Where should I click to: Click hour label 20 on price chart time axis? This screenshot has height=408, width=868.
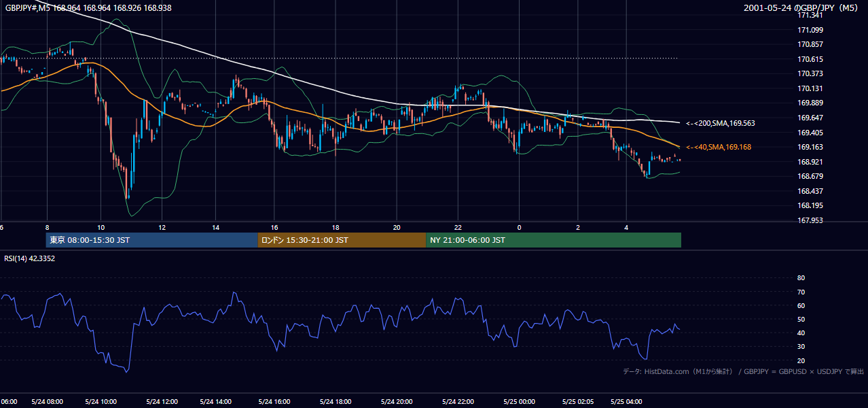[x=397, y=227]
